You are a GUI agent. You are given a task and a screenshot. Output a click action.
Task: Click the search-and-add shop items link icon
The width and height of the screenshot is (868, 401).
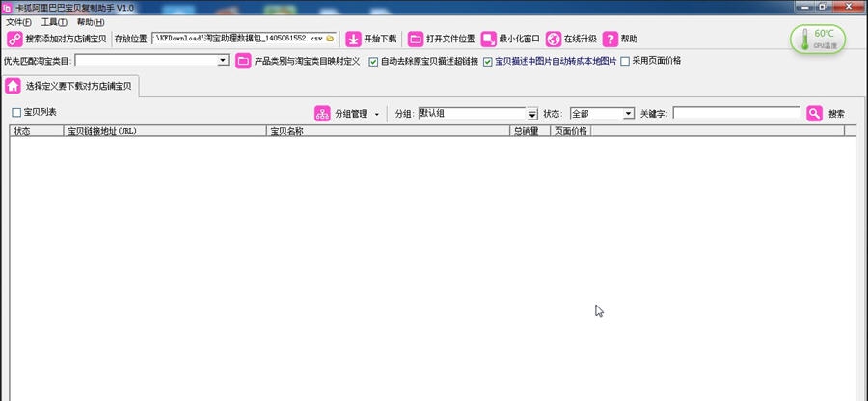14,39
